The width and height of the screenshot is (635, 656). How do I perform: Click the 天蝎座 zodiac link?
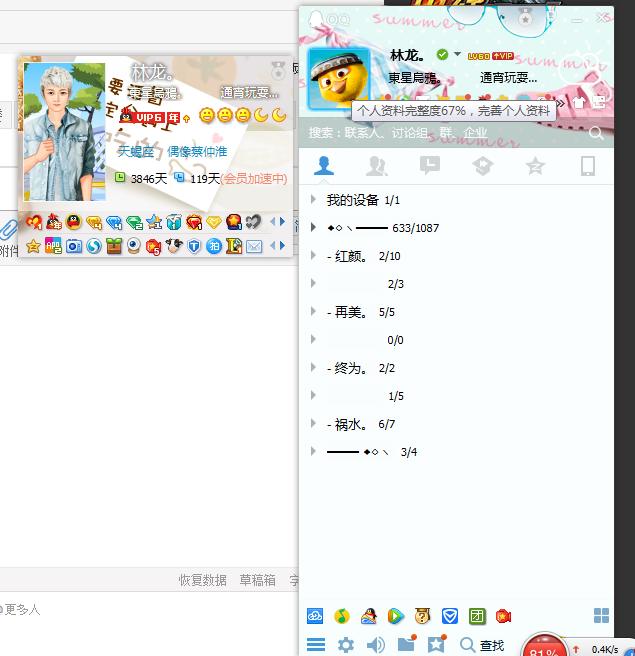click(136, 151)
